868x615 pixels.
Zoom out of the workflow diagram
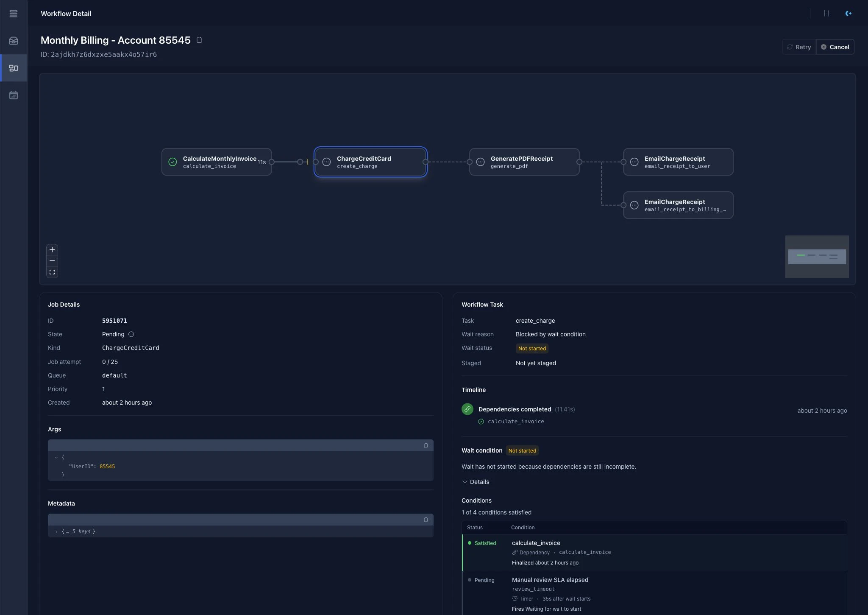(52, 261)
